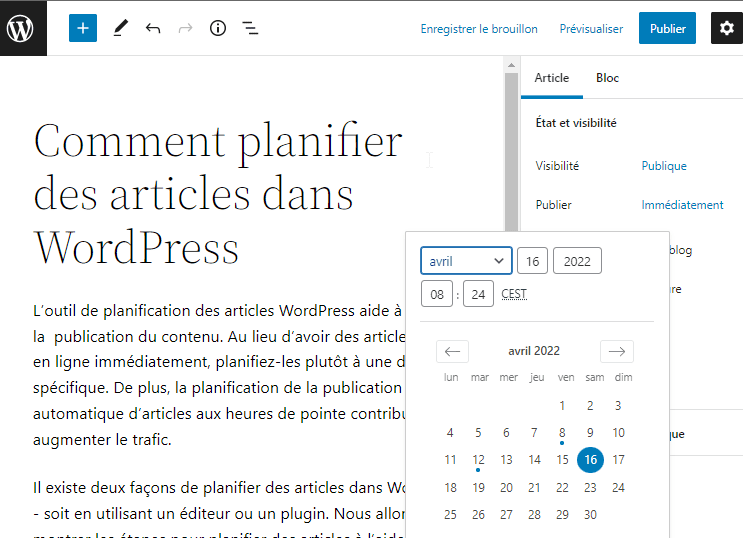743x538 pixels.
Task: Click the avril 2022 calendar heading
Action: coord(534,351)
